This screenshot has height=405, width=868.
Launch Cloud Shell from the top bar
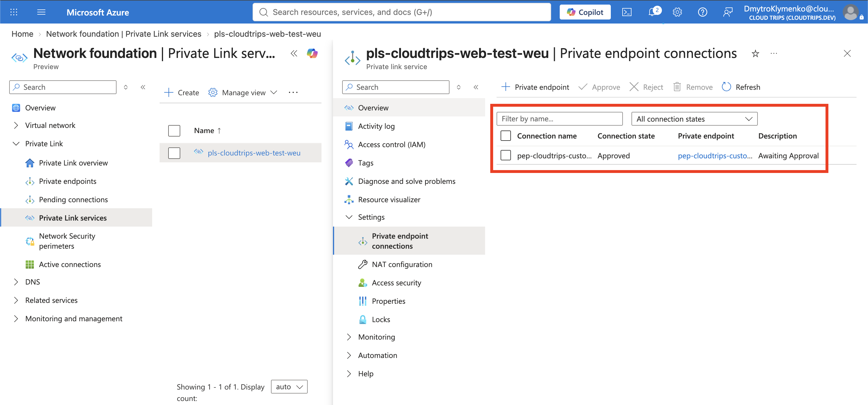pos(627,12)
